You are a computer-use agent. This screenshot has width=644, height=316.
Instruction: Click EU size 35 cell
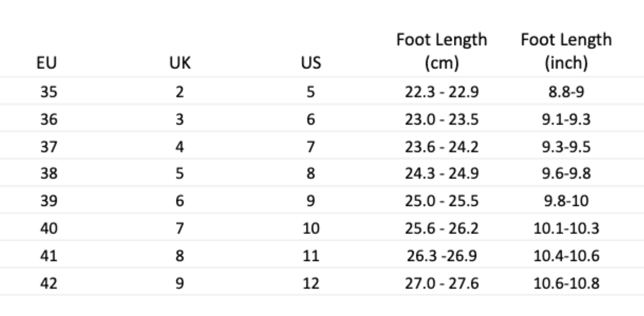click(x=49, y=91)
